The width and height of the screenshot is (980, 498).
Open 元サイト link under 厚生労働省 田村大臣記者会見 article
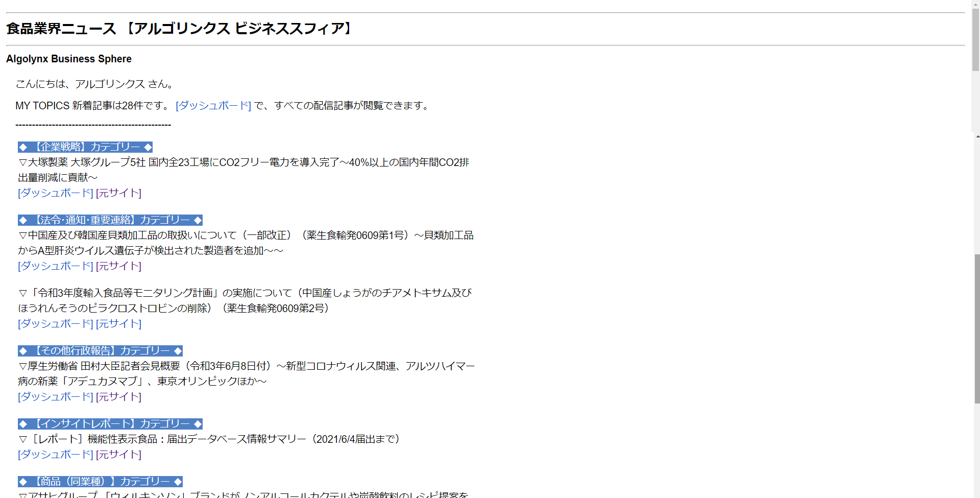tap(118, 397)
